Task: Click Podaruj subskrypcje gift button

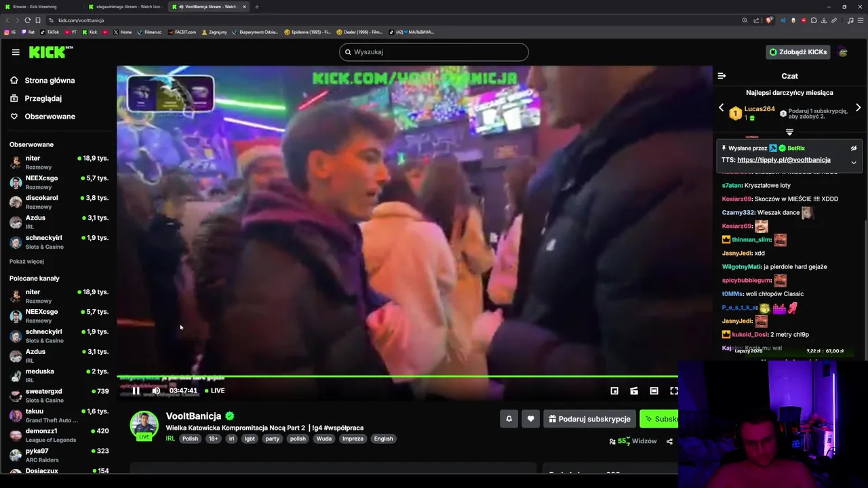Action: [x=589, y=419]
